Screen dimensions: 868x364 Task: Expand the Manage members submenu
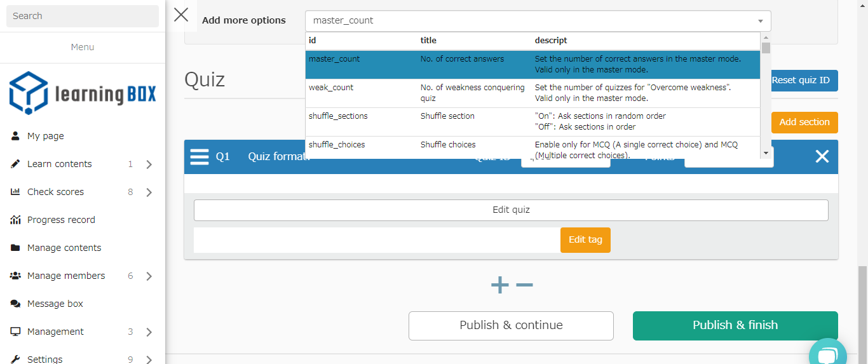coord(149,276)
